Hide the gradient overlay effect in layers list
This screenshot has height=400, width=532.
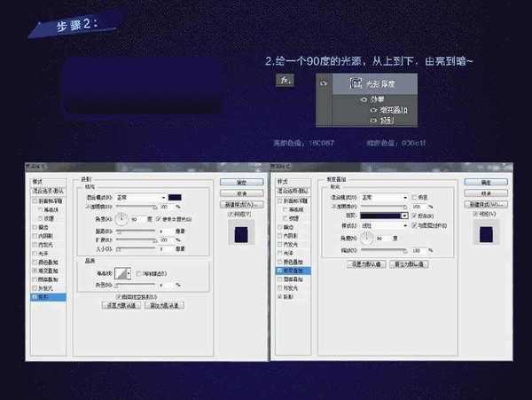coord(373,110)
